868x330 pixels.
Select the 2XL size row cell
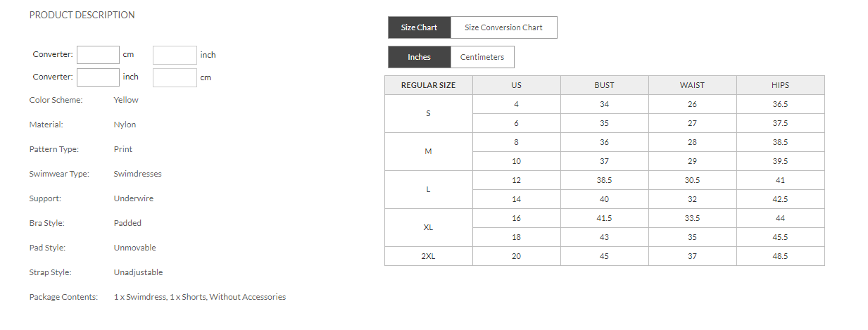click(428, 256)
